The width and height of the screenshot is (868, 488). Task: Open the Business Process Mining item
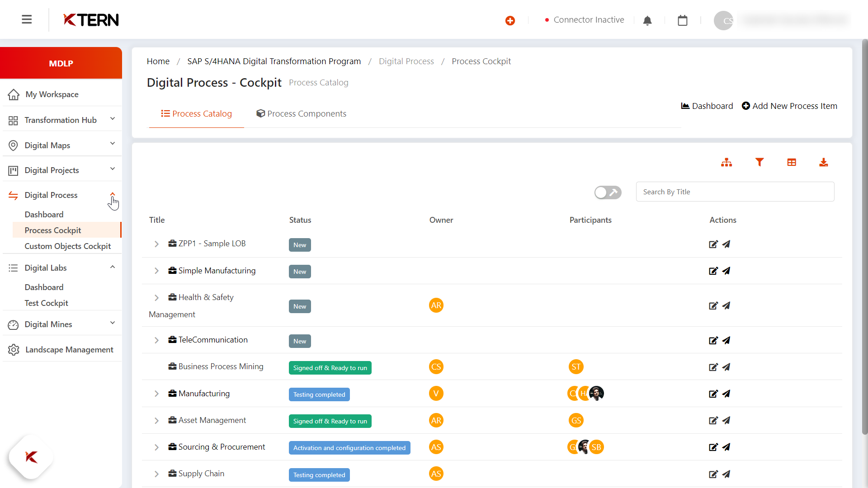click(221, 366)
